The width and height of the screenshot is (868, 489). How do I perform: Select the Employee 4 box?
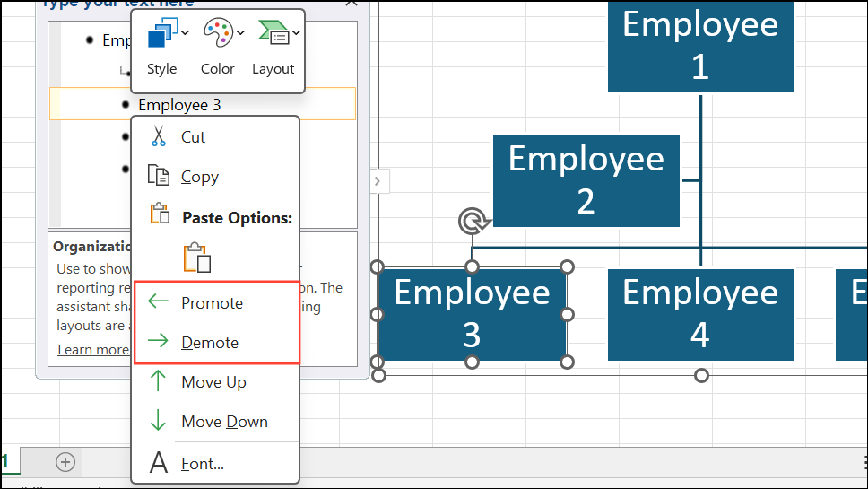pos(700,313)
